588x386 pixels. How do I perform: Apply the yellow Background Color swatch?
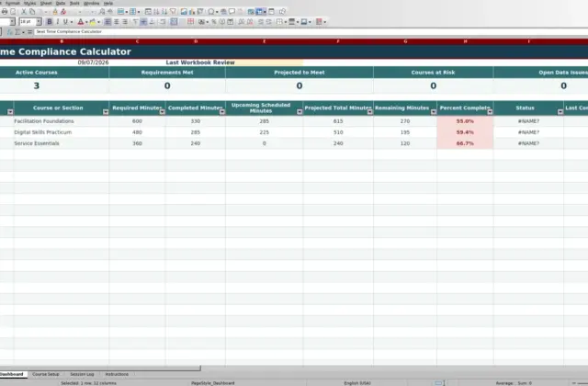93,22
